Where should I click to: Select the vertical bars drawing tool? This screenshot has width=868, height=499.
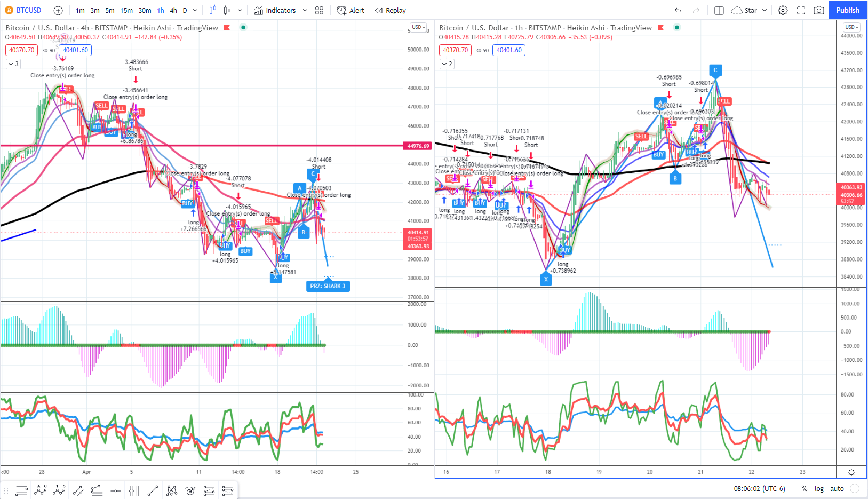point(134,490)
